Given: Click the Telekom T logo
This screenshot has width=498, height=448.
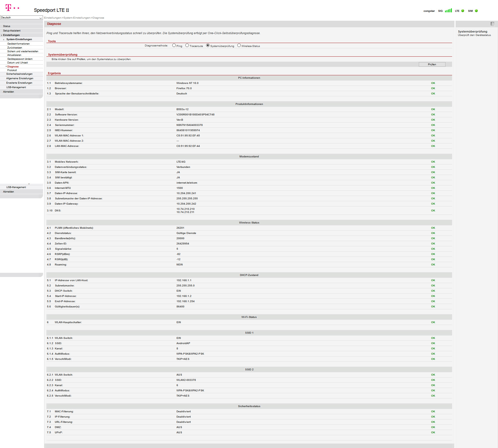Looking at the screenshot, I should click(x=8, y=8).
